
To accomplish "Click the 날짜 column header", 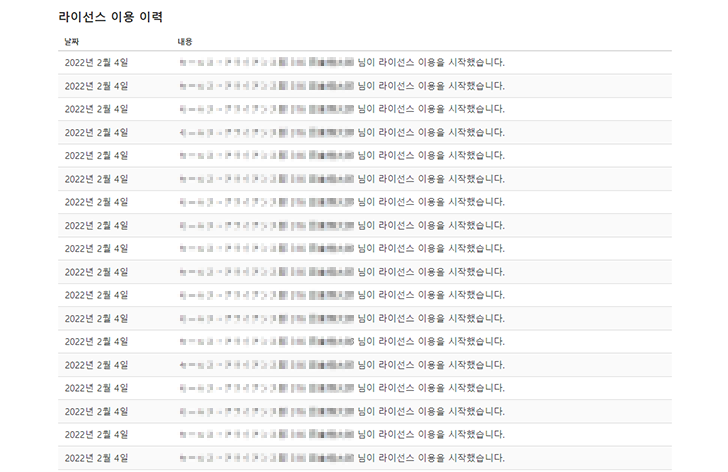I will (71, 42).
